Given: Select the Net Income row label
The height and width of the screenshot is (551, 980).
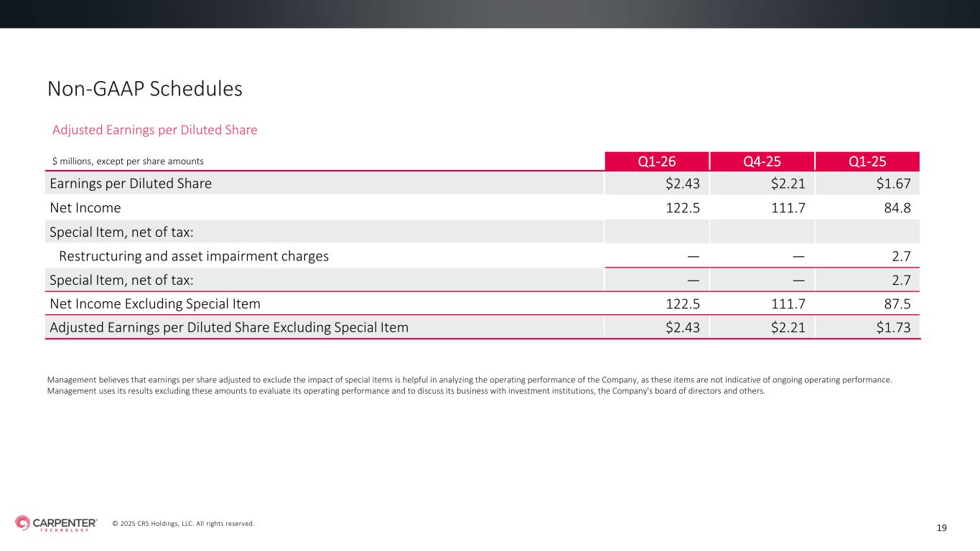Looking at the screenshot, I should [85, 208].
